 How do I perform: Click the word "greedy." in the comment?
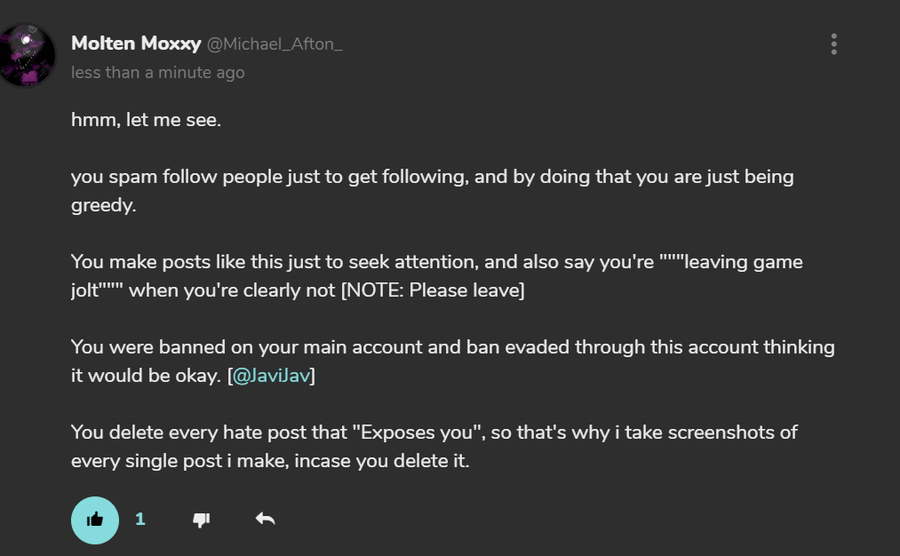(x=102, y=205)
